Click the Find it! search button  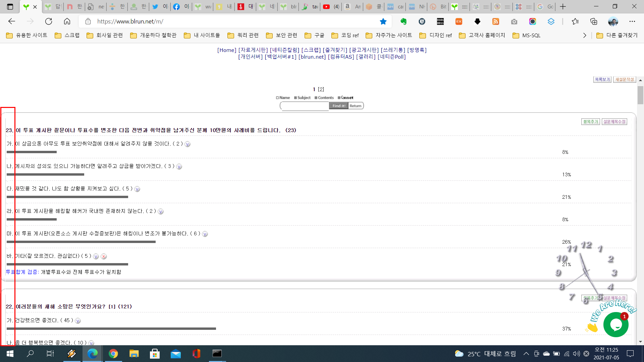point(339,106)
